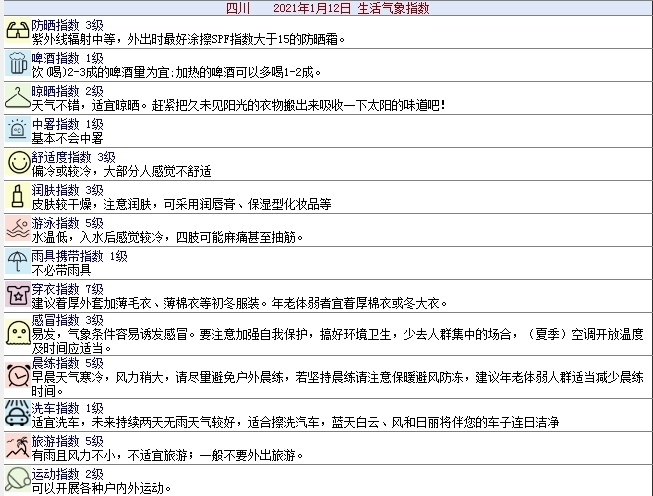Click the clothes hanger drying icon
Image resolution: width=653 pixels, height=496 pixels.
click(x=16, y=98)
